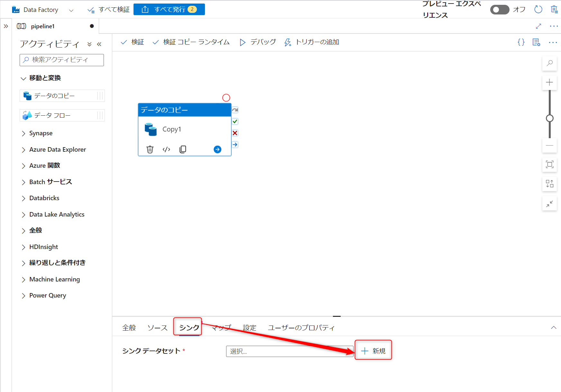Viewport: 561px width, 392px height.
Task: Zoom in on the canvas
Action: tap(550, 83)
